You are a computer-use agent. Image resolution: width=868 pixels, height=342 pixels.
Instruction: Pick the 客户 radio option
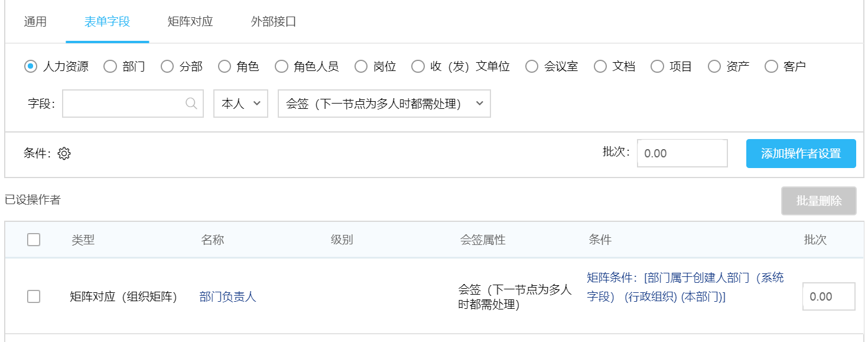[771, 66]
